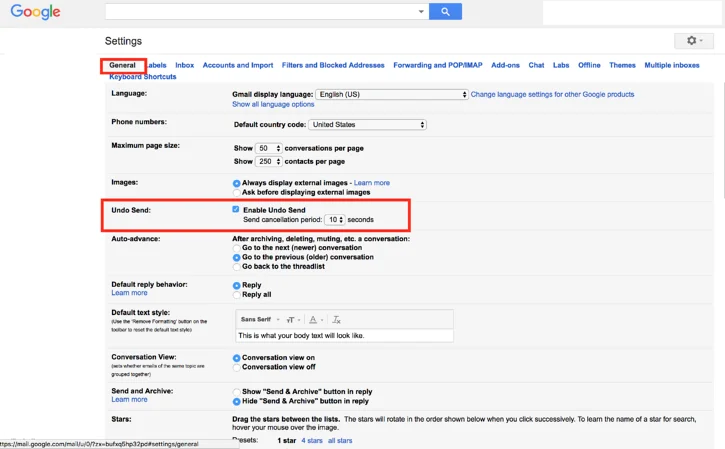The height and width of the screenshot is (449, 725).
Task: Open the Keyboard Shortcuts tab
Action: tap(142, 77)
